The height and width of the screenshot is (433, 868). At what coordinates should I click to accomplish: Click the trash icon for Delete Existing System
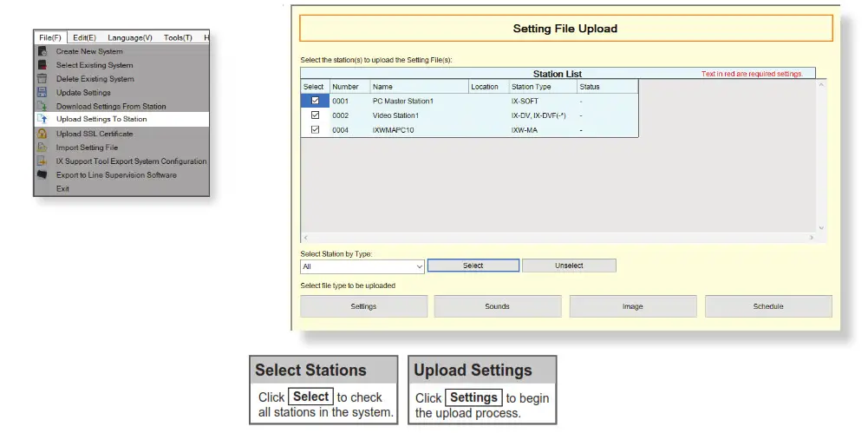42,79
